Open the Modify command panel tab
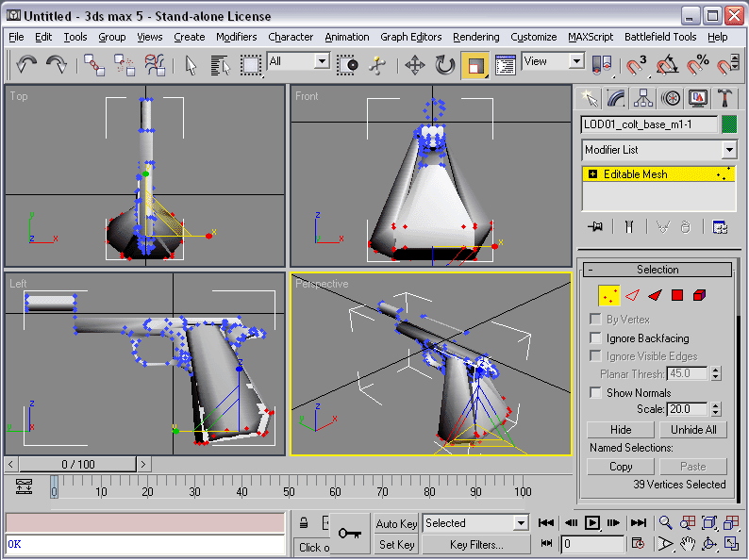The width and height of the screenshot is (749, 560). tap(616, 98)
